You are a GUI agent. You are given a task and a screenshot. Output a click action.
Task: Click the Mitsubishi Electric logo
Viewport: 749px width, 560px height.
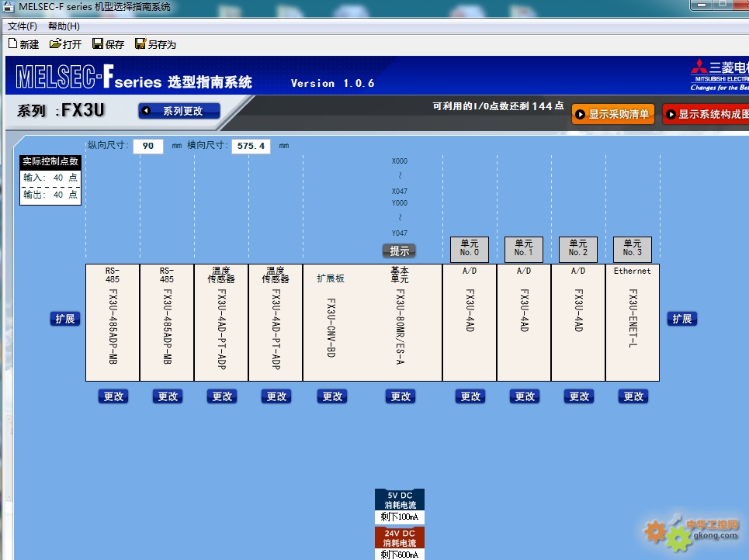pos(720,75)
